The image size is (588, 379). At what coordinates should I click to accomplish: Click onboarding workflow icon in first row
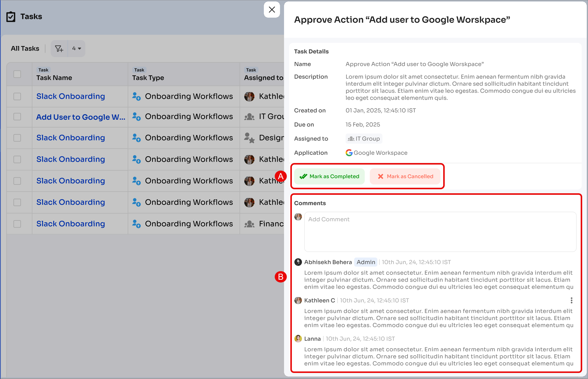[136, 96]
